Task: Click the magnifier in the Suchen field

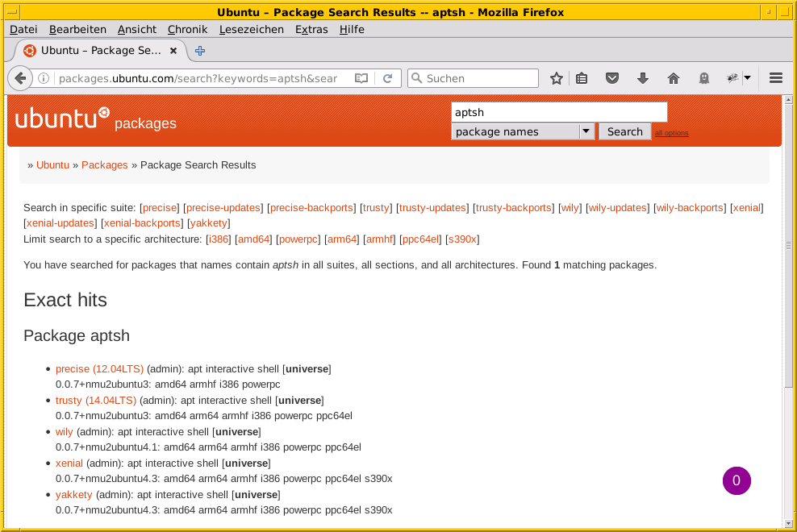Action: (416, 77)
